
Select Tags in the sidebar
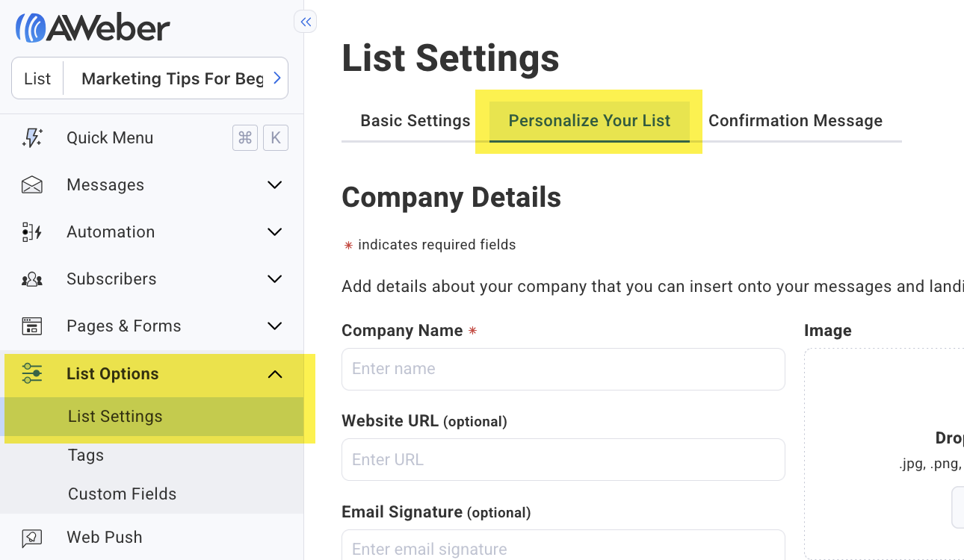(85, 455)
